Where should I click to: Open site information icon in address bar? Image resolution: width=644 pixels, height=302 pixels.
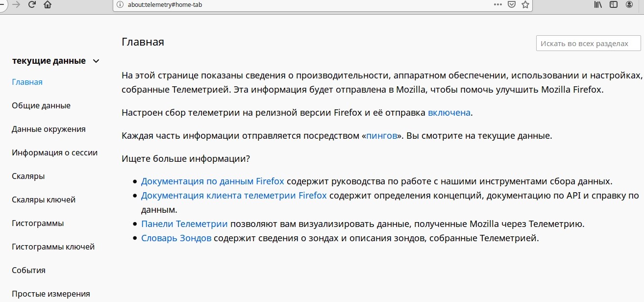(x=121, y=4)
